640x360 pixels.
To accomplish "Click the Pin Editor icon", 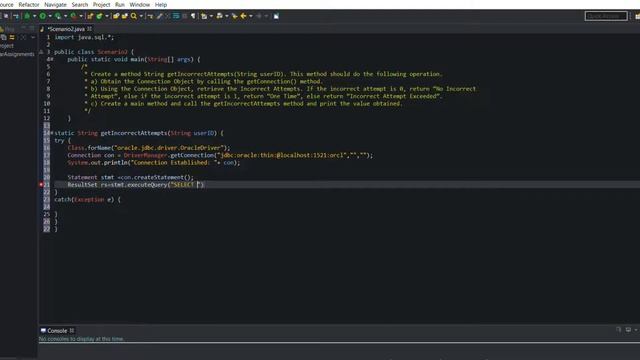I will point(276,16).
